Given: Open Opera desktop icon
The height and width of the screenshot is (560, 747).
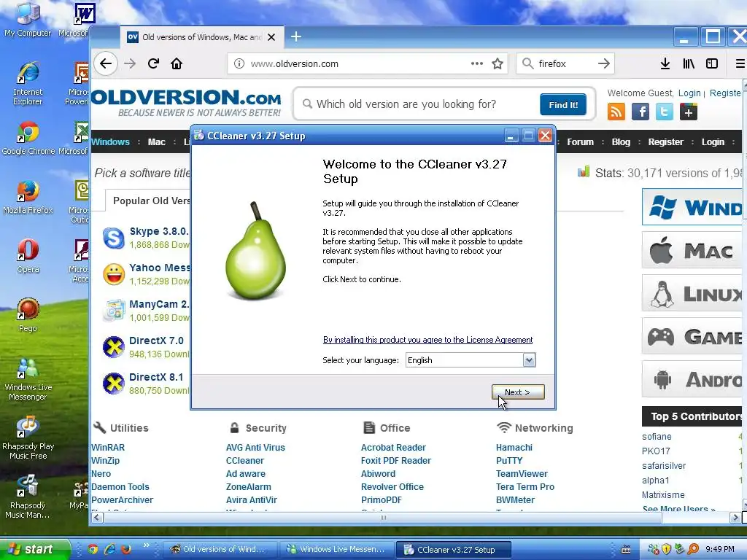Looking at the screenshot, I should click(x=28, y=256).
